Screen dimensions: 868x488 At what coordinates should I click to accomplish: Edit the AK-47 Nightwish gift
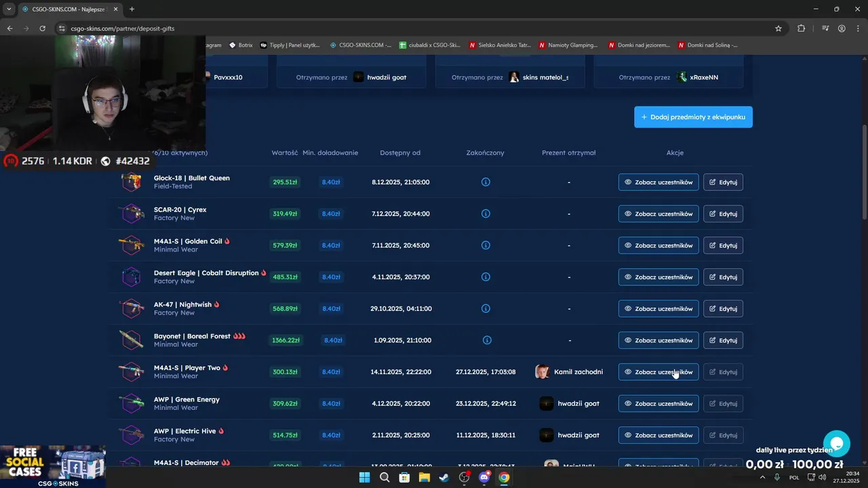tap(723, 308)
